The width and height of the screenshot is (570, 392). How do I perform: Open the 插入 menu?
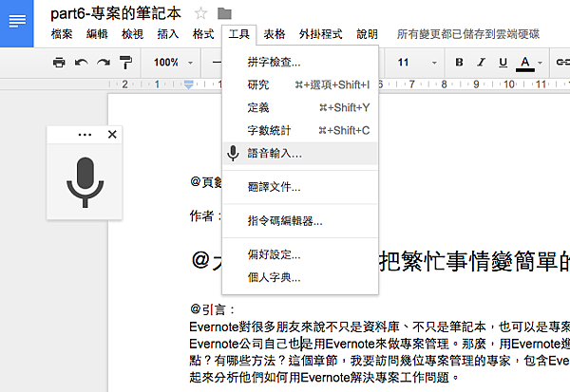click(x=167, y=34)
